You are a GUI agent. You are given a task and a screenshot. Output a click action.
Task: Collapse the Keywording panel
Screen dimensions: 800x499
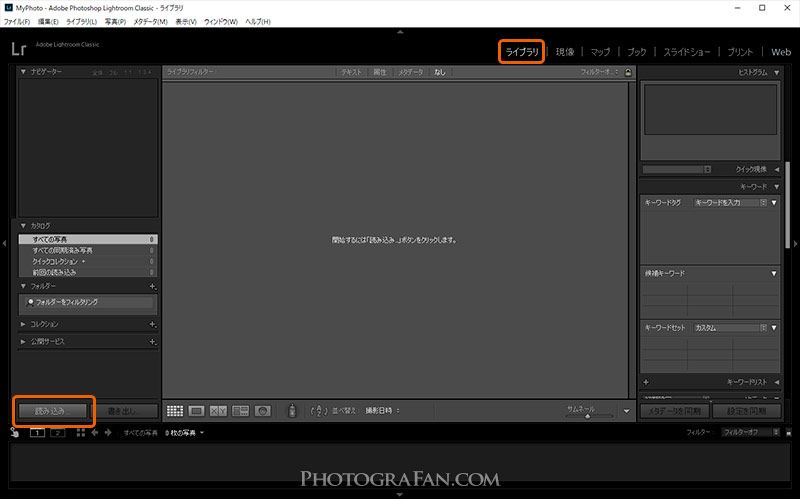(777, 187)
